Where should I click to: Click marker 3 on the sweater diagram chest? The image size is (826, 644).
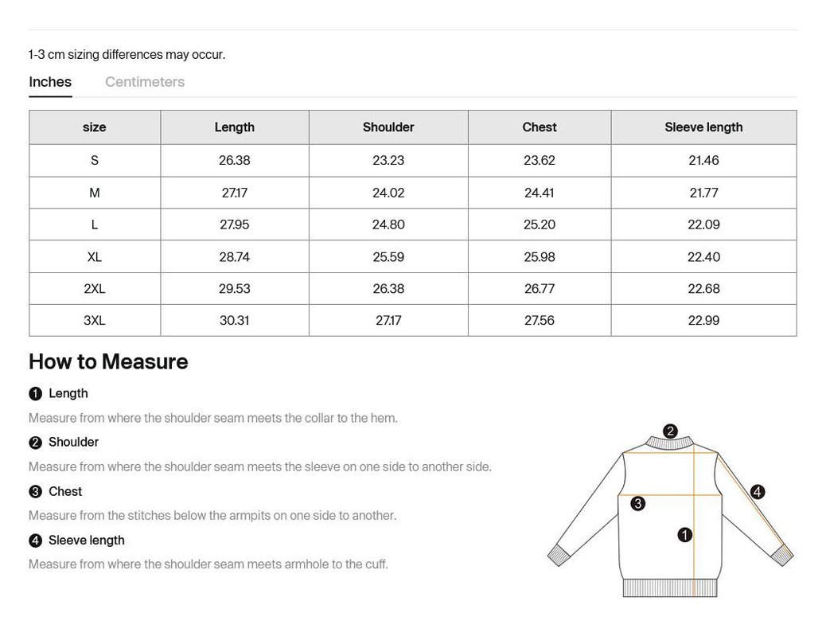click(638, 503)
